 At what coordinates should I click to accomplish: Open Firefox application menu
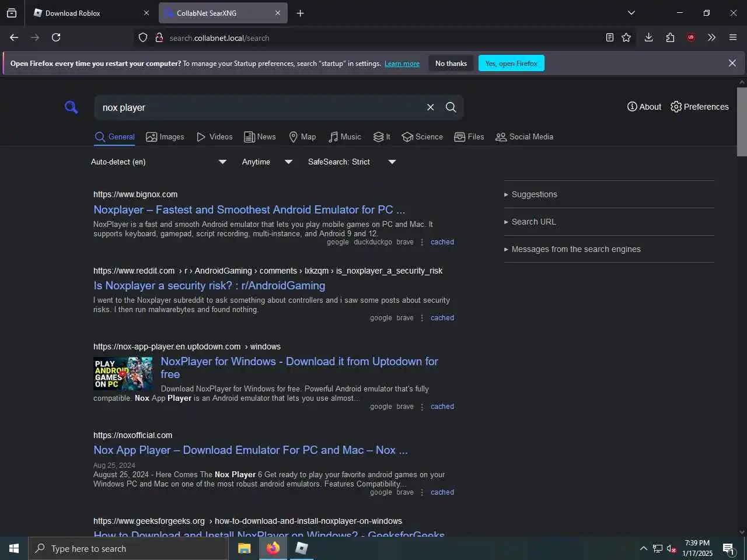(x=733, y=37)
